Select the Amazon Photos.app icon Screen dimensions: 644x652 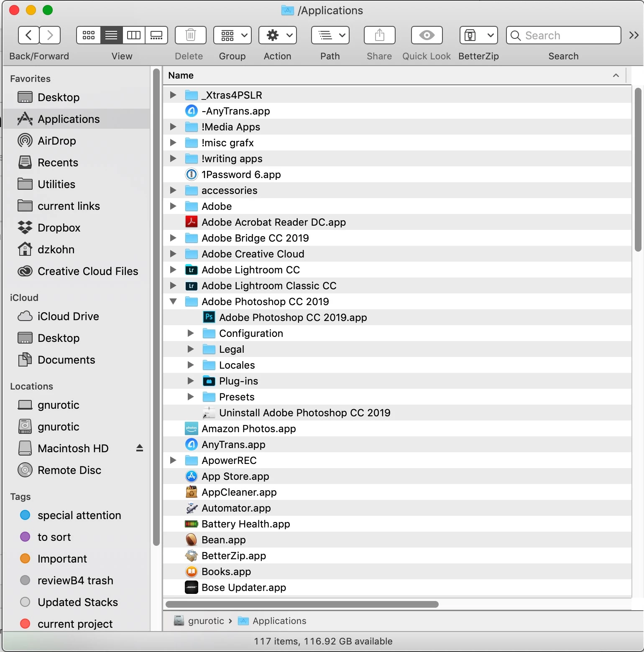192,428
